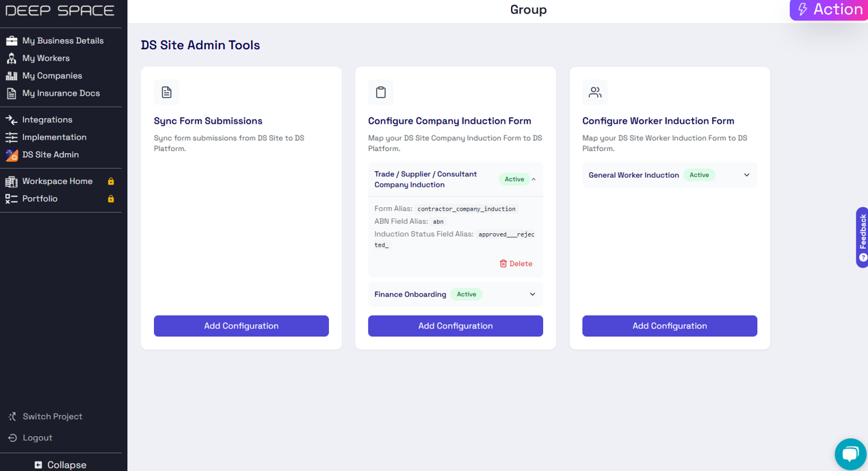868x471 pixels.
Task: Click Logout in the sidebar
Action: (x=38, y=438)
